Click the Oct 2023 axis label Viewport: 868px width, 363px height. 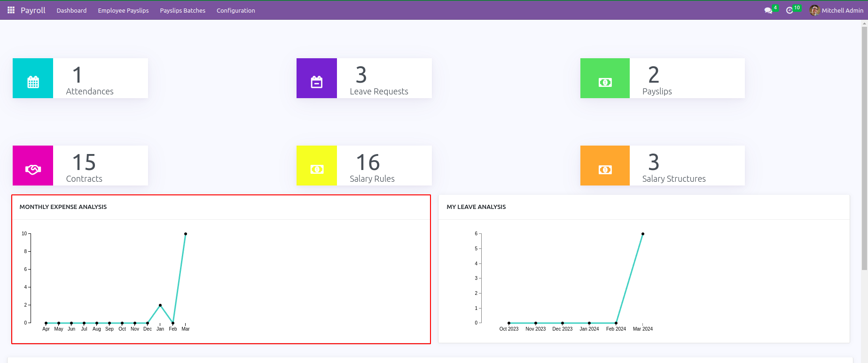509,329
